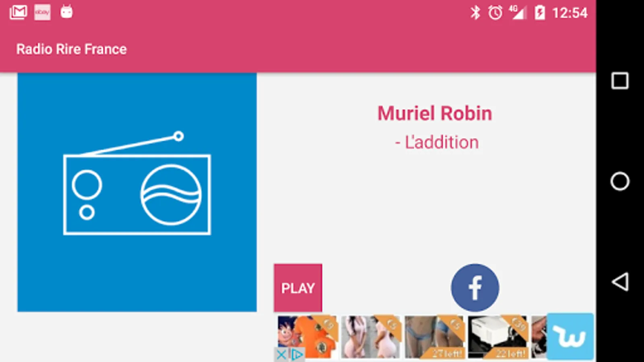Open the denim shorts ad thumbnail

coord(434,337)
